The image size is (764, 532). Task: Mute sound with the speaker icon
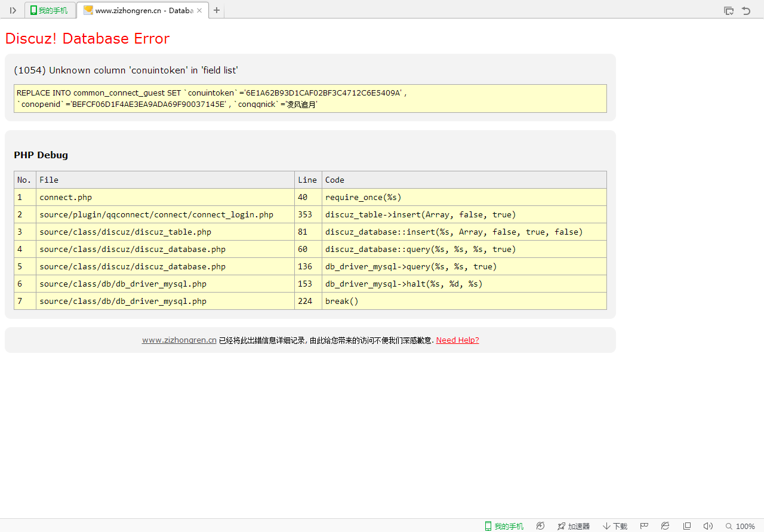(x=708, y=526)
